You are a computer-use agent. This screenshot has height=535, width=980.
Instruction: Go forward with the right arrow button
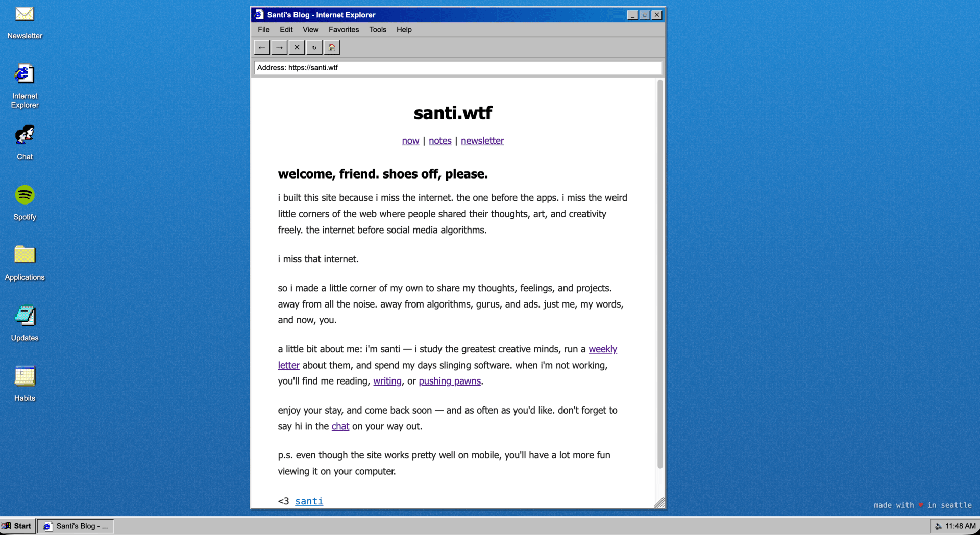[x=279, y=47]
